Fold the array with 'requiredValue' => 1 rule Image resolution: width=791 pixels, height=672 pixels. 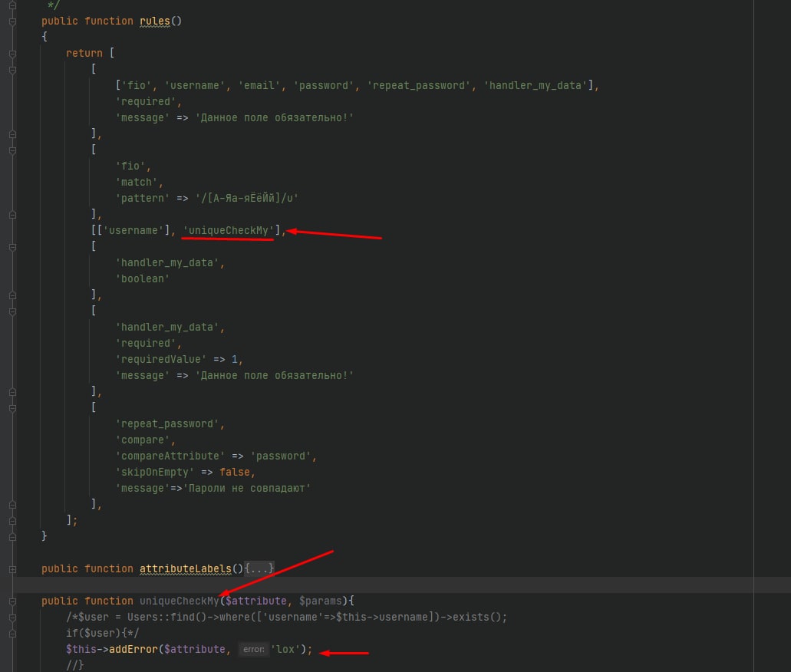(12, 311)
